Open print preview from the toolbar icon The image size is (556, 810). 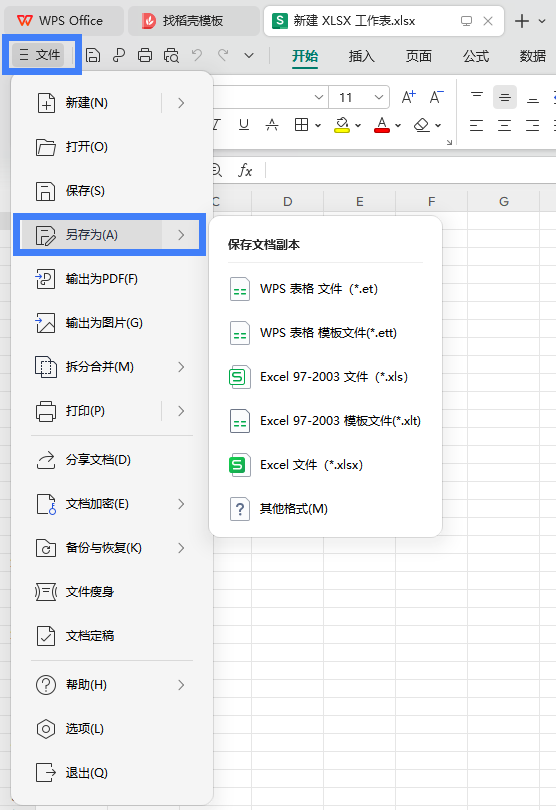tap(171, 55)
